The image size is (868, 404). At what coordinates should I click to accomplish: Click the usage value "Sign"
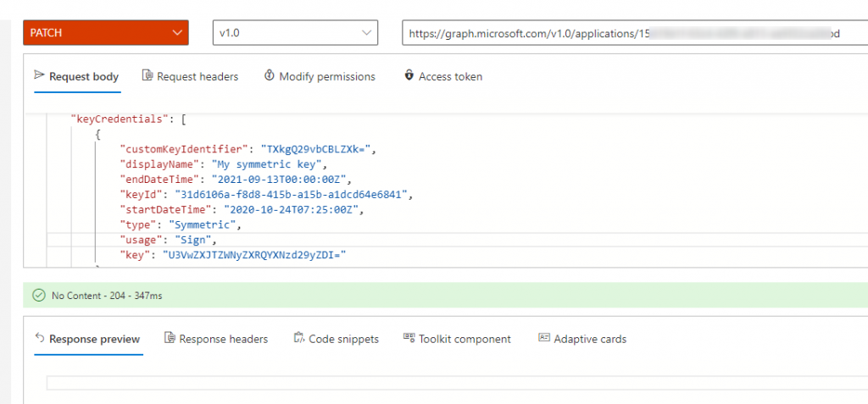coord(192,240)
